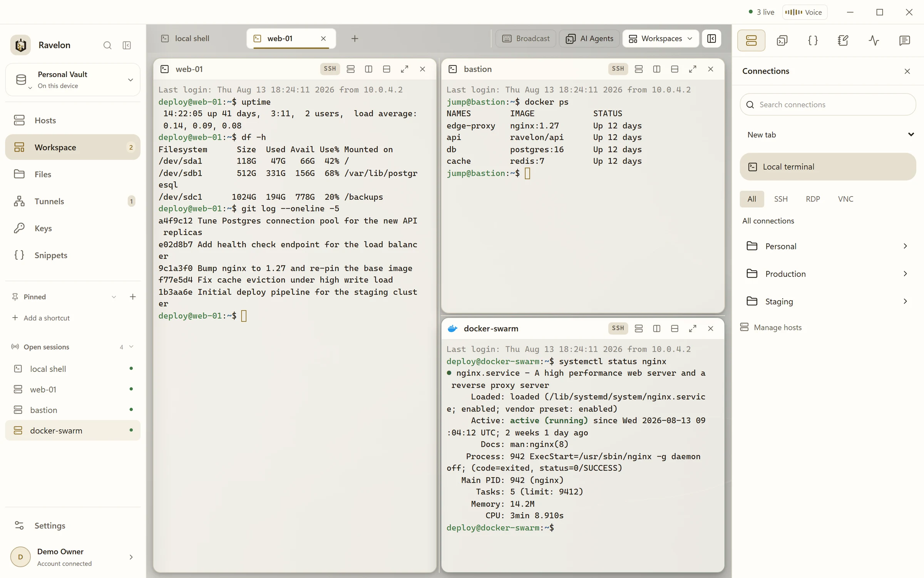This screenshot has height=578, width=924.
Task: Maximize the docker-swarm pane
Action: point(692,328)
